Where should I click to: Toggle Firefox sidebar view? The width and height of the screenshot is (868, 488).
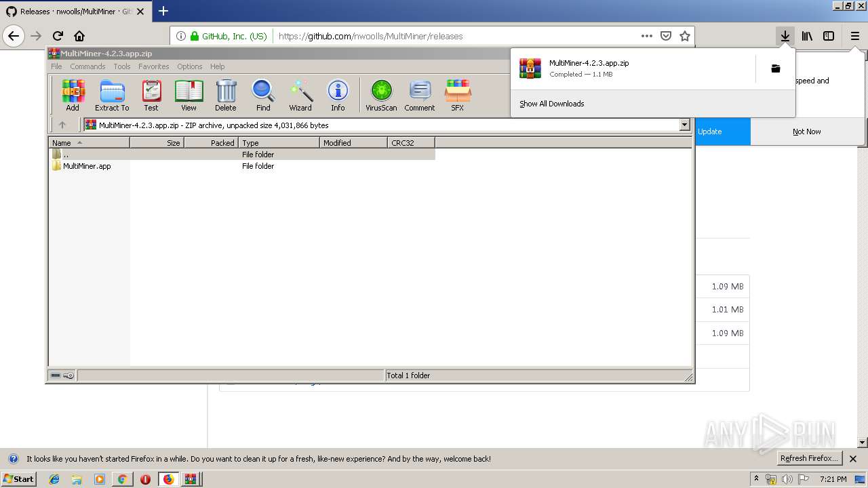[x=829, y=36]
